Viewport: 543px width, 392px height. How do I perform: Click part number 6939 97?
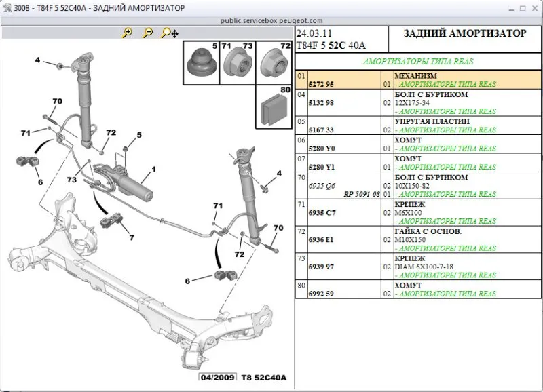click(321, 267)
